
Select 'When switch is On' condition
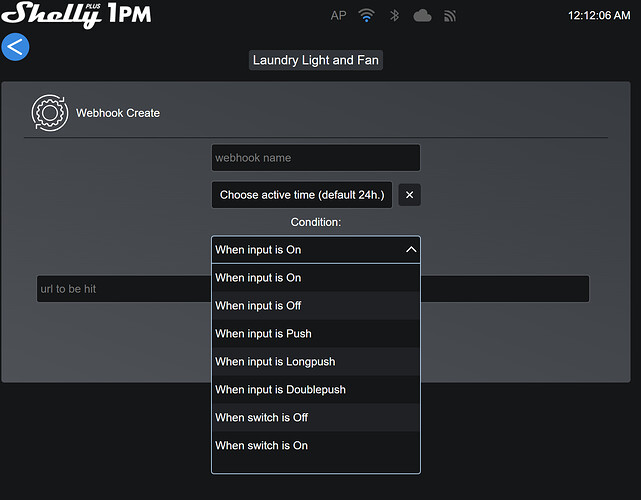tap(316, 446)
